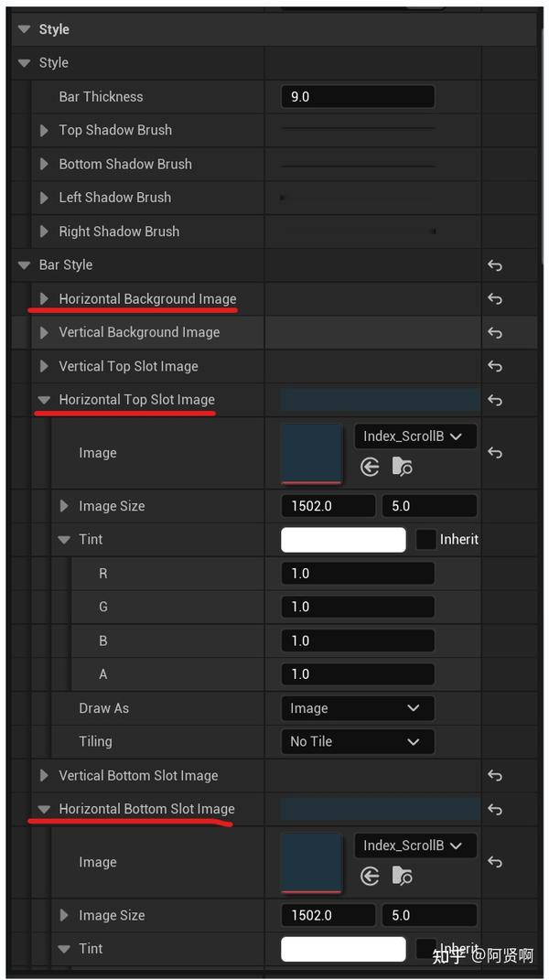Image resolution: width=549 pixels, height=980 pixels.
Task: Revert Vertical Background Image using its undo arrow
Action: (x=494, y=332)
